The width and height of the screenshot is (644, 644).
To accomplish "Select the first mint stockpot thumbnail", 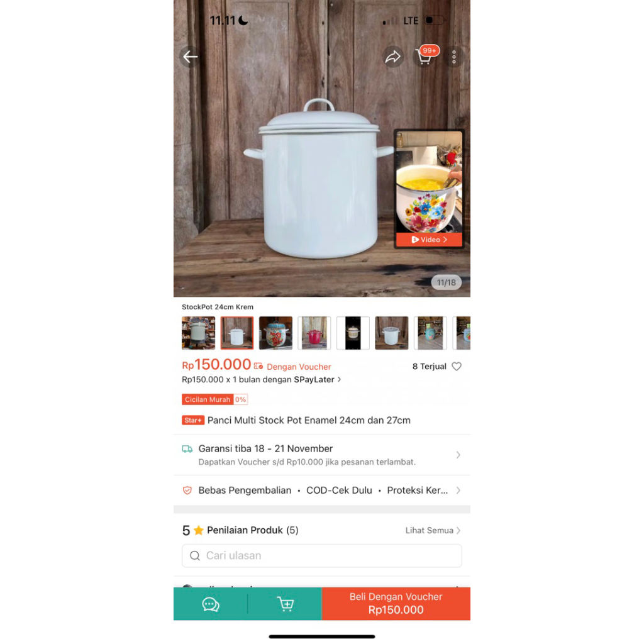I will tap(198, 333).
